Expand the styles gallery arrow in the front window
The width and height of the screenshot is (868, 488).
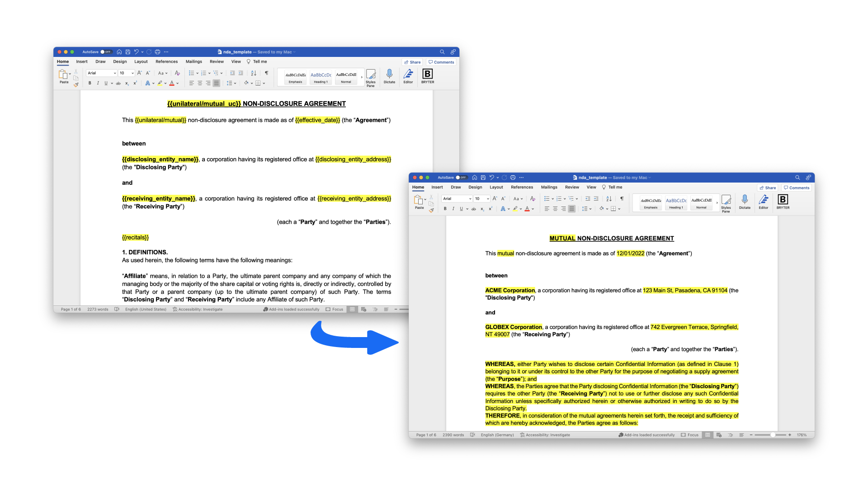717,203
